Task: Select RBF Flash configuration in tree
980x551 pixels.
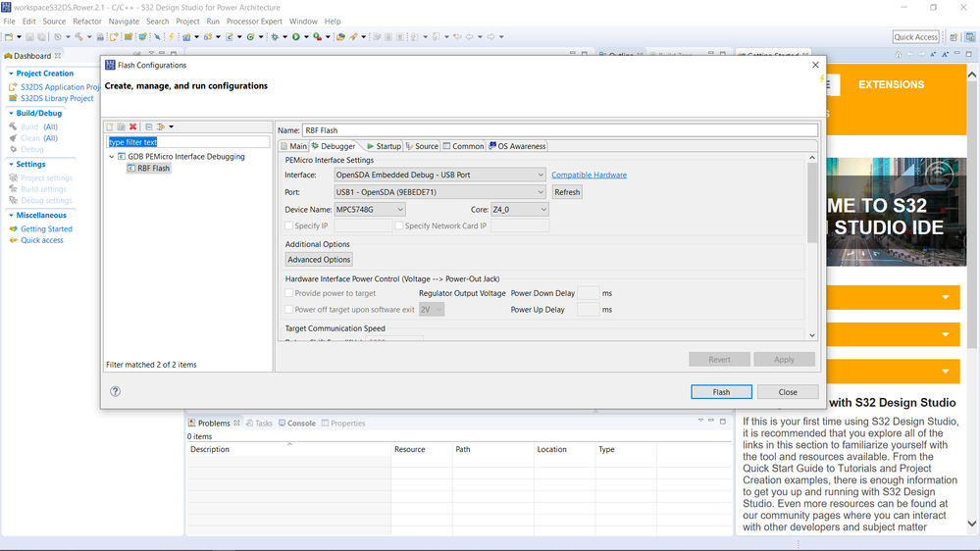Action: coord(148,168)
